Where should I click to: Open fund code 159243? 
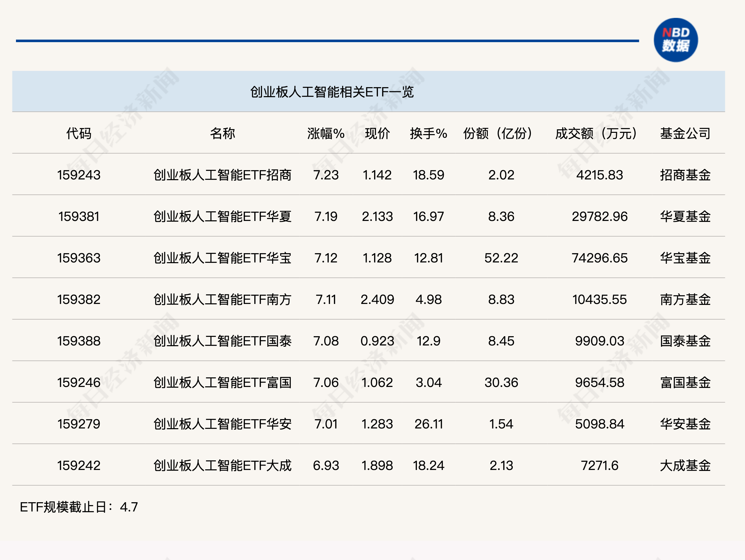(79, 175)
